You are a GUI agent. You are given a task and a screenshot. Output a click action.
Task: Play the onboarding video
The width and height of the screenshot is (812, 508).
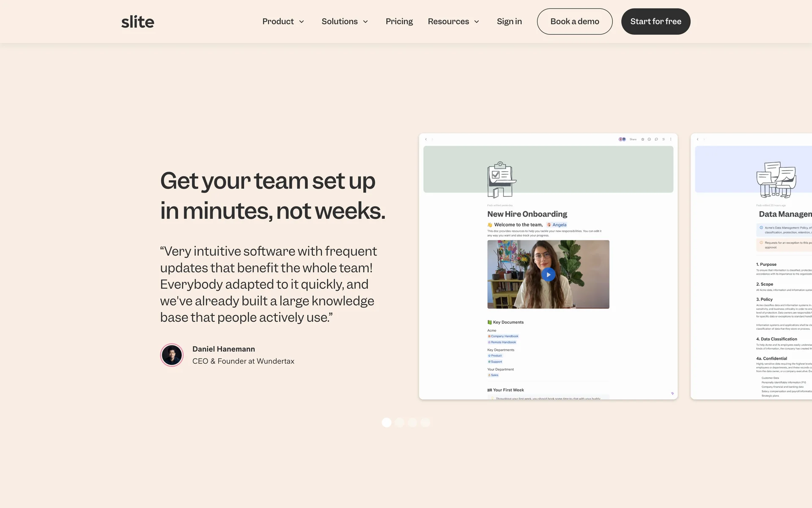click(548, 275)
